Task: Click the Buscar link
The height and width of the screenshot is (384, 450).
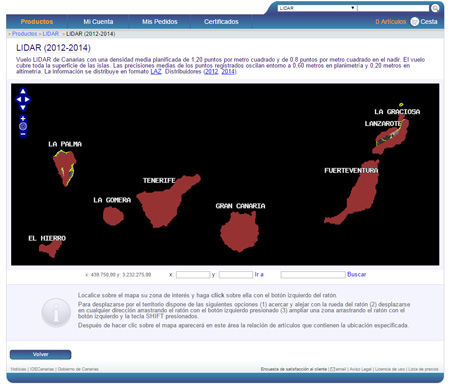Action: tap(356, 274)
